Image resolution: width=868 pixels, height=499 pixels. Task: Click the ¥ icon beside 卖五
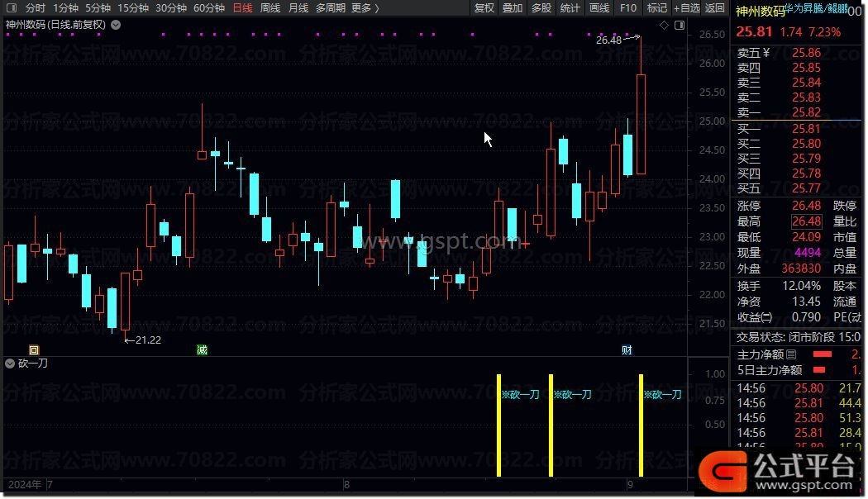tap(766, 53)
